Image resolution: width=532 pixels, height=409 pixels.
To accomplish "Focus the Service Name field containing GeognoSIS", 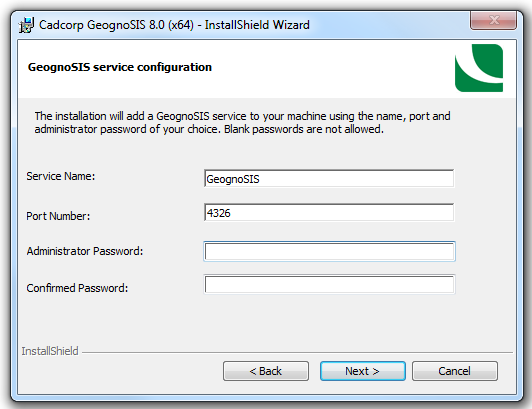I will point(329,179).
